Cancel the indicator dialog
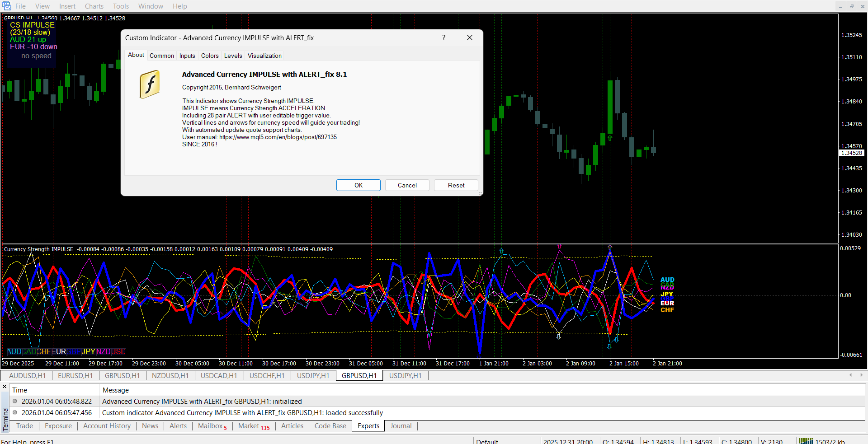This screenshot has height=444, width=868. point(407,185)
